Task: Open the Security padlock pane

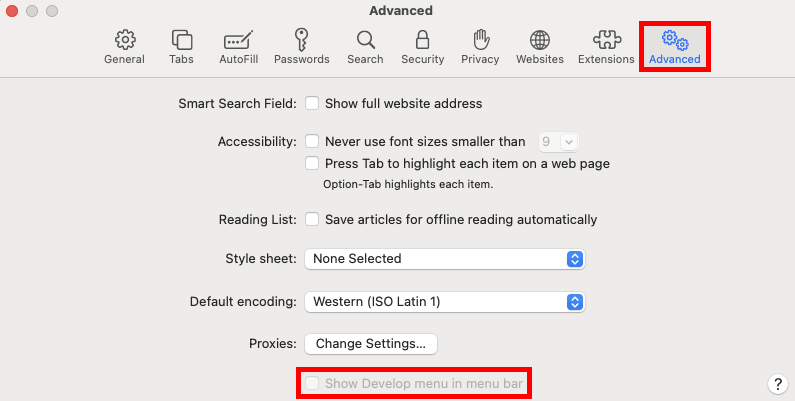Action: click(422, 47)
